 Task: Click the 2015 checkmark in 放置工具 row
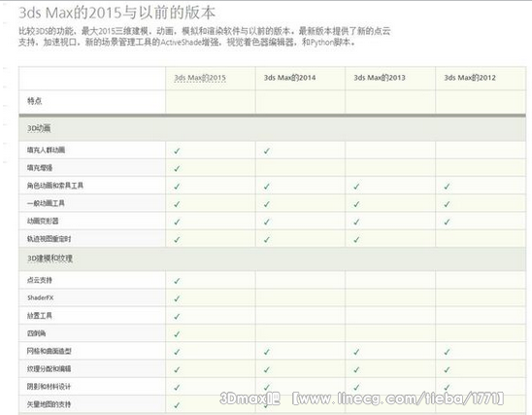click(177, 316)
